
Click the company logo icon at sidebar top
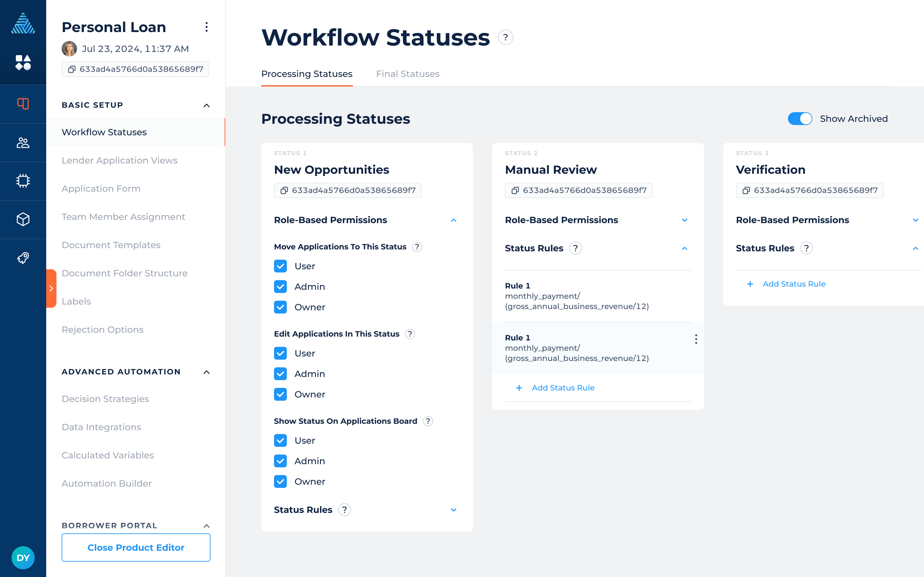[x=23, y=23]
